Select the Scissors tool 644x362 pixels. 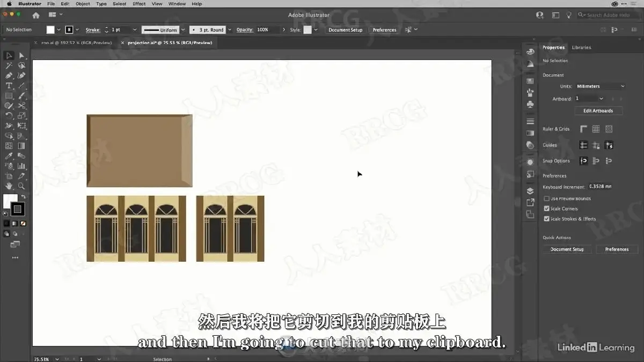[x=21, y=106]
